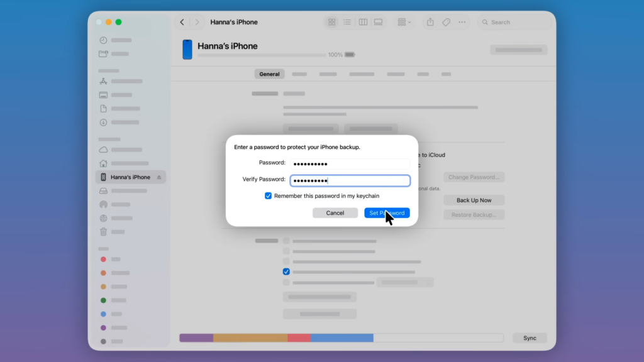Open the Trash sidebar icon

(x=104, y=232)
